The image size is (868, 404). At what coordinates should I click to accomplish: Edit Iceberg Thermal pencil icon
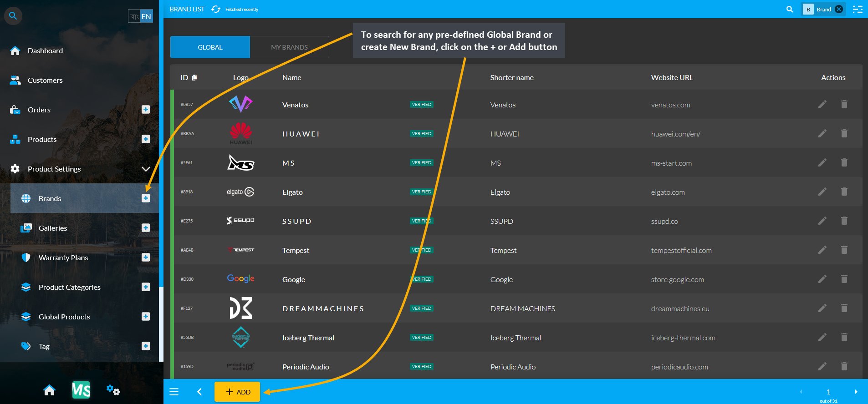pos(822,337)
